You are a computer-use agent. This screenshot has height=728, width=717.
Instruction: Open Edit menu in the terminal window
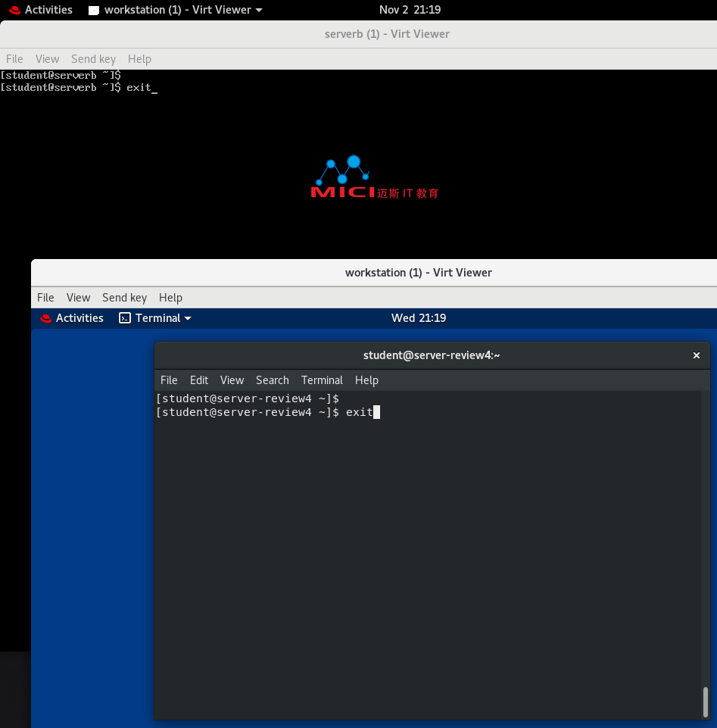199,380
